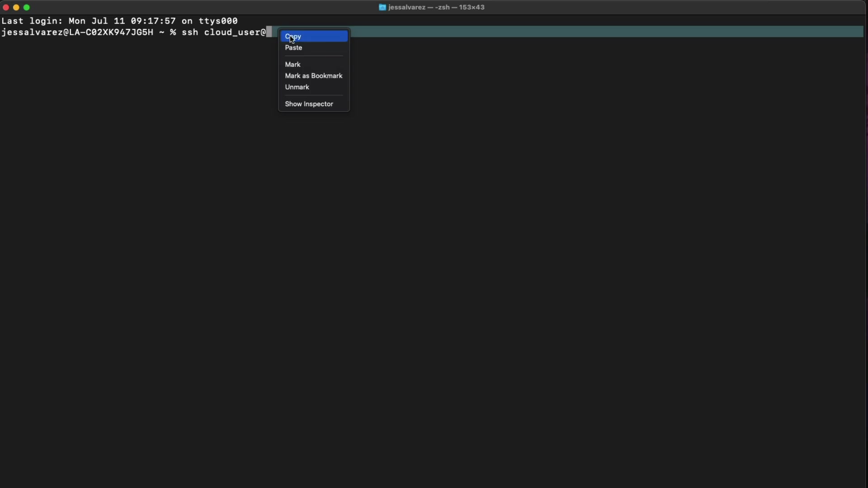Click the Last login line of text
Viewport: 868px width, 488px height.
(120, 21)
